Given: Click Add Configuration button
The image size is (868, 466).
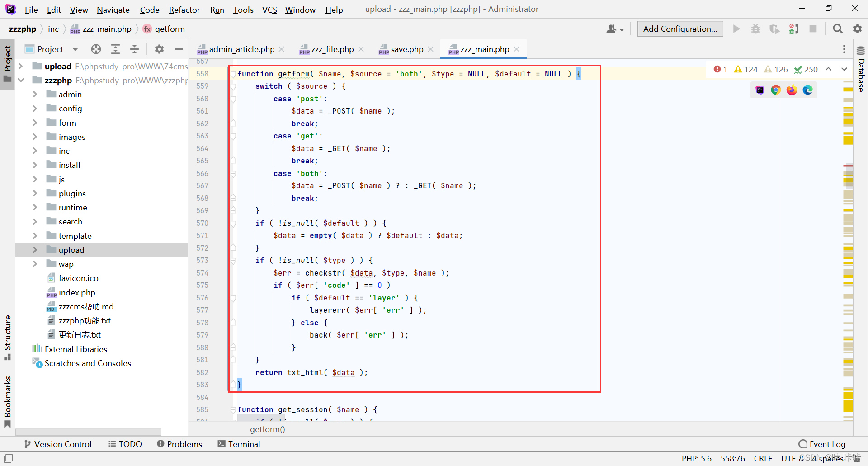Looking at the screenshot, I should (x=680, y=29).
